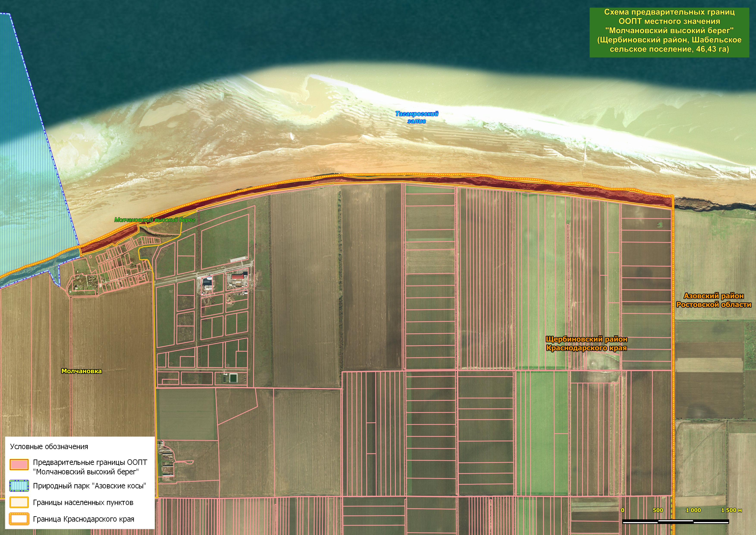Image resolution: width=756 pixels, height=535 pixels.
Task: Click the small green pond south of settlement
Action: [x=233, y=378]
